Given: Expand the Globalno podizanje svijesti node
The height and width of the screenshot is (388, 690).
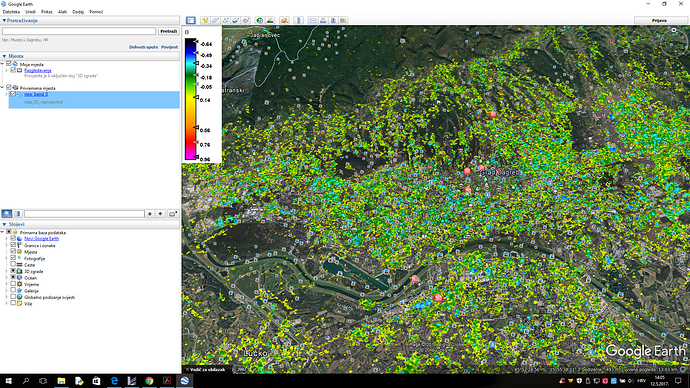Looking at the screenshot, I should click(x=6, y=297).
